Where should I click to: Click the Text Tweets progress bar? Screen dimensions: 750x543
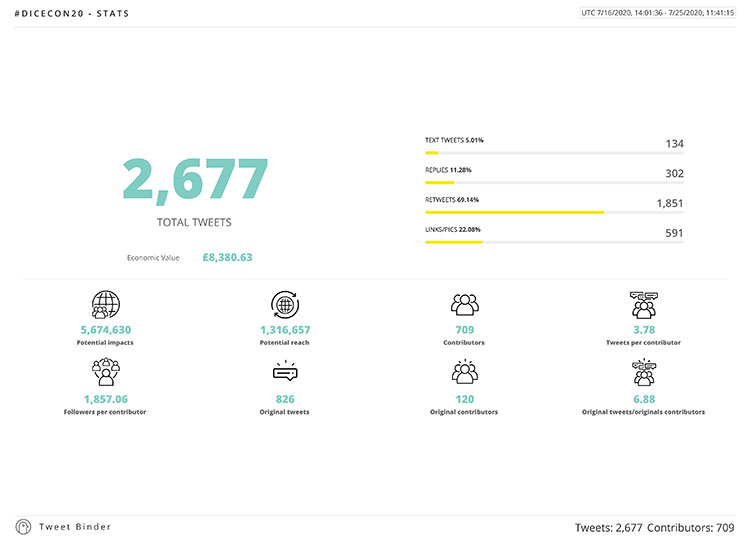pos(554,153)
